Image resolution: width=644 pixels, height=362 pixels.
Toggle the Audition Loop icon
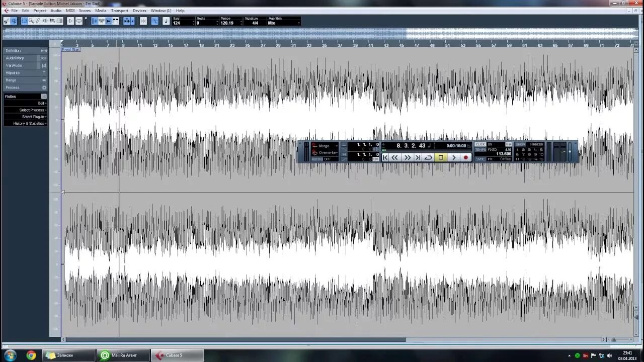click(79, 21)
